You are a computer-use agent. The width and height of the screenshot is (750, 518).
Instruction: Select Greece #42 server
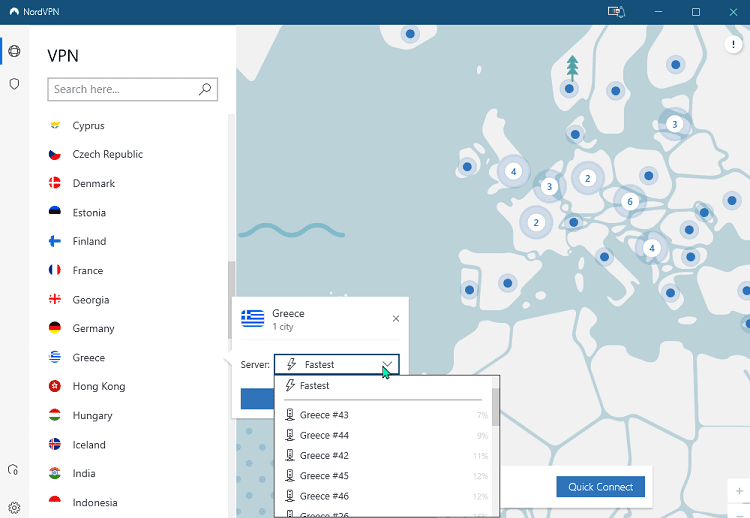[383, 455]
